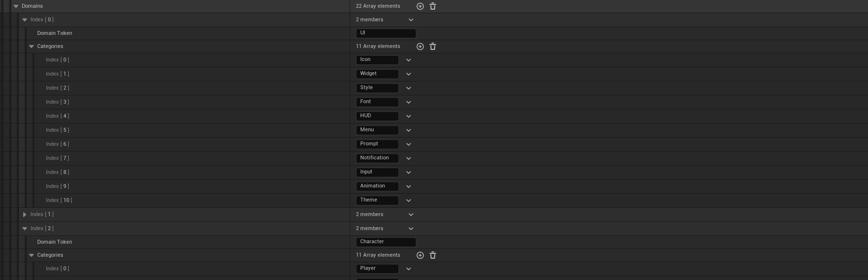This screenshot has width=868, height=280.
Task: Edit the Style category field
Action: (377, 88)
